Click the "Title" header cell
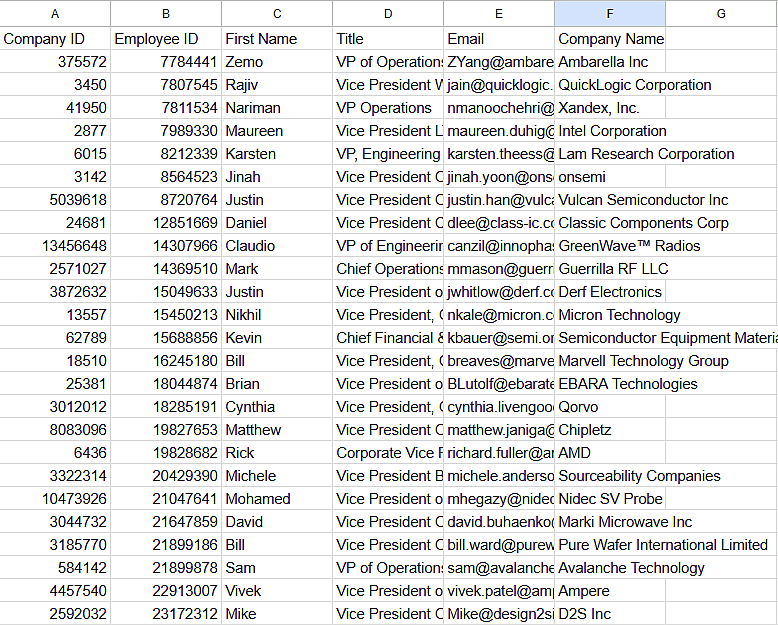The image size is (778, 625). 388,39
